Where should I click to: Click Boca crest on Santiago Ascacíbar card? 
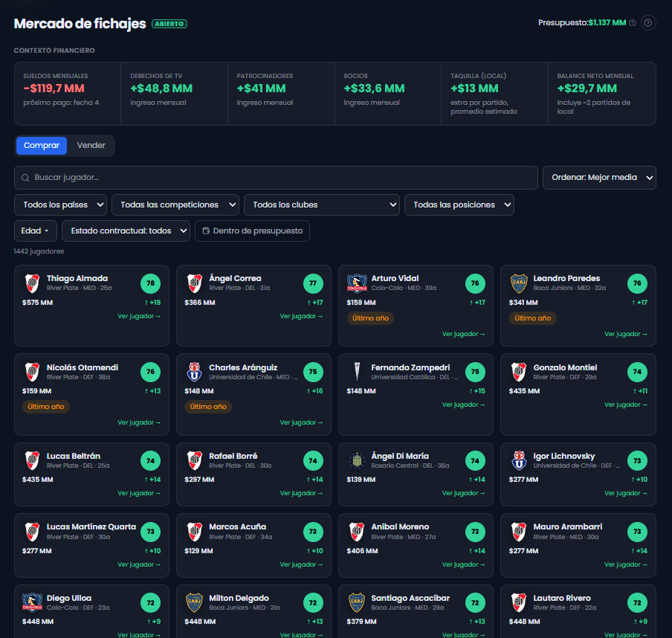[x=357, y=602]
